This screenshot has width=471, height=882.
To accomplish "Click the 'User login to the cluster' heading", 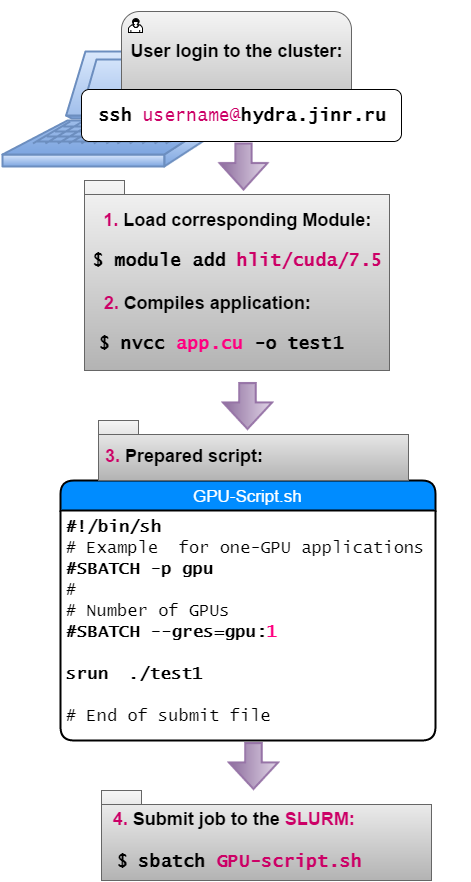I will tap(236, 51).
